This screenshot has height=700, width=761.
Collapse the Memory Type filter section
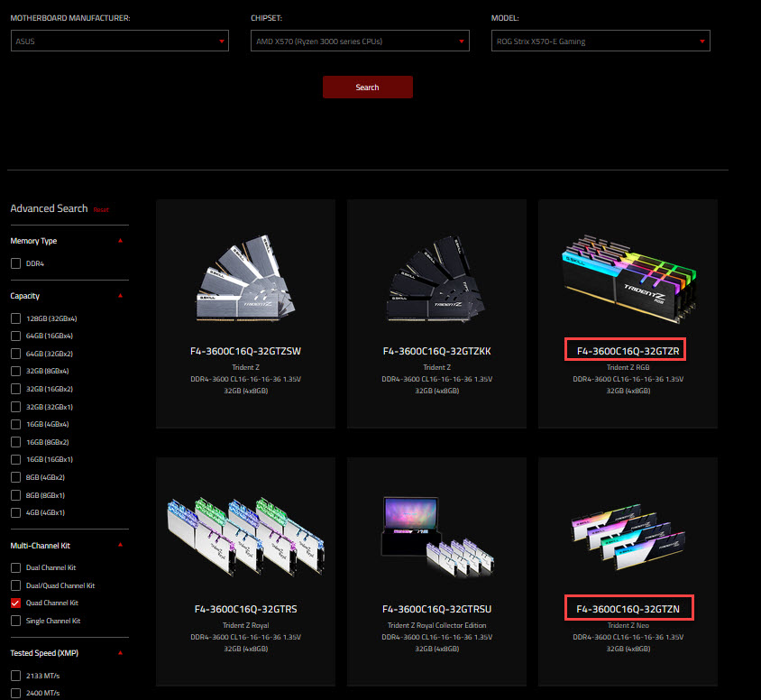[120, 241]
